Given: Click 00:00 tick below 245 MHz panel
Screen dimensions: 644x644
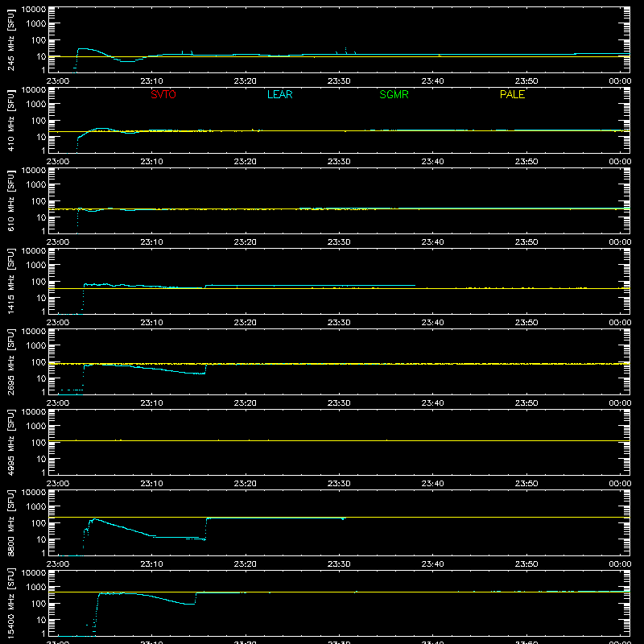Looking at the screenshot, I should coord(620,81).
